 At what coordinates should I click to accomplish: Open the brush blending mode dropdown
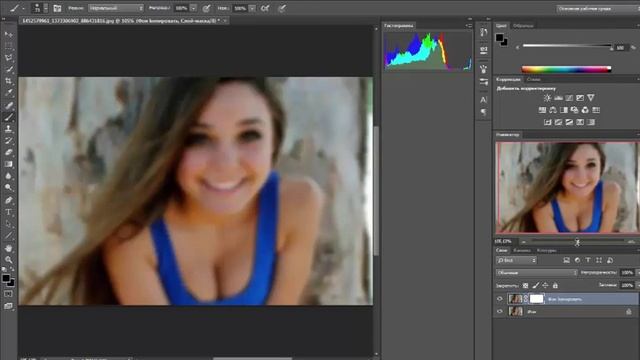click(x=116, y=8)
